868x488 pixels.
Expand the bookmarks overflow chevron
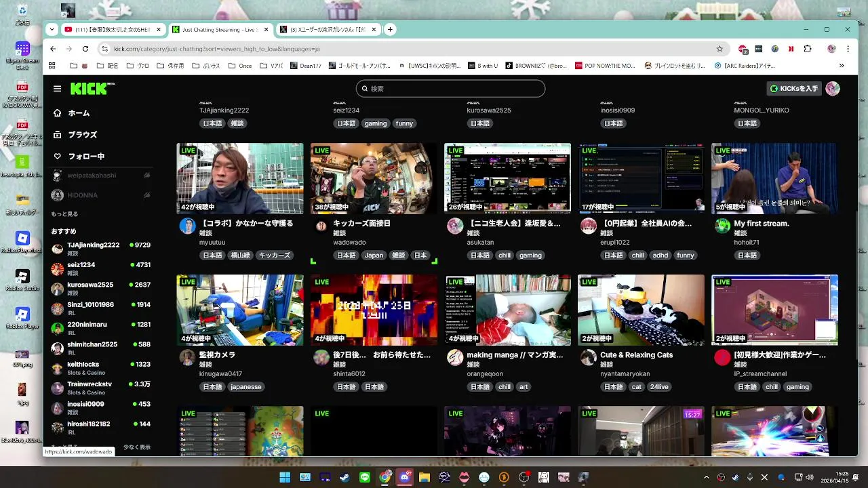tap(842, 66)
